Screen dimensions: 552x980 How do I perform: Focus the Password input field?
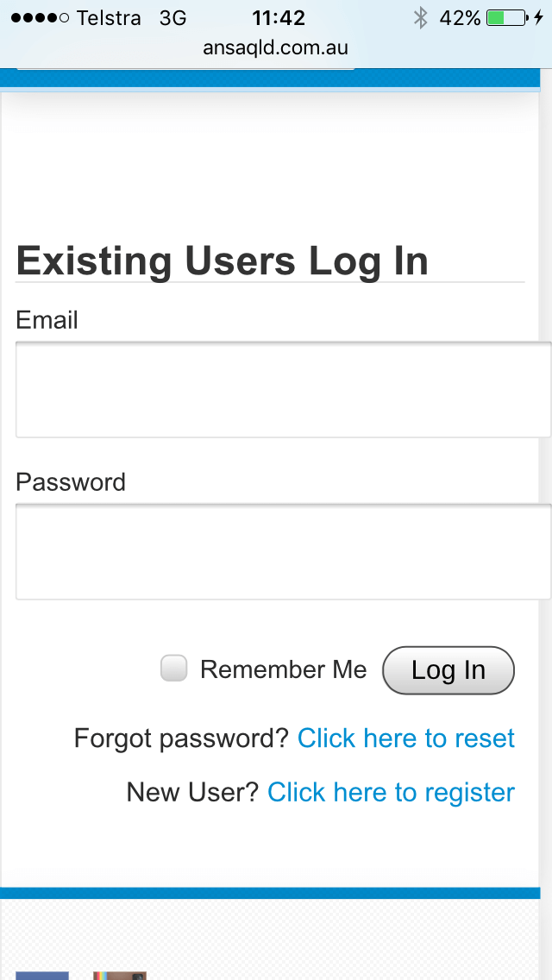click(x=283, y=551)
